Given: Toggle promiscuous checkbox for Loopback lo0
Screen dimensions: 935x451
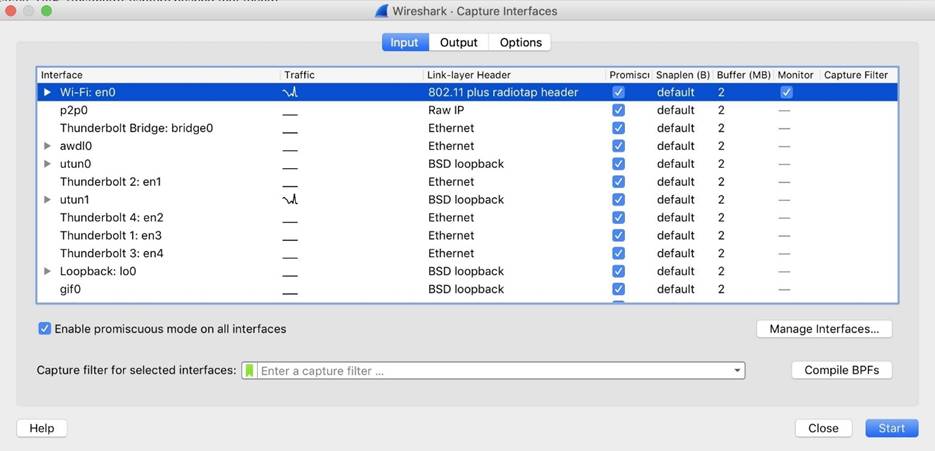Looking at the screenshot, I should [618, 272].
